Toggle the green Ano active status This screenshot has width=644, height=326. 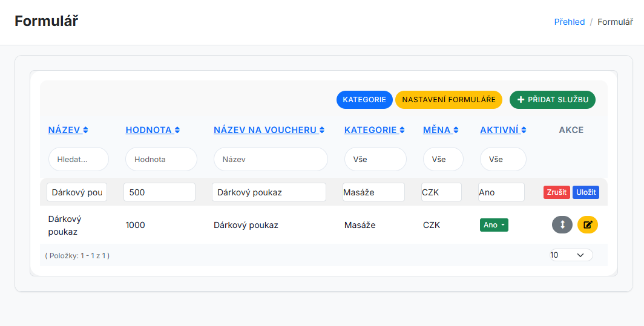pyautogui.click(x=494, y=225)
